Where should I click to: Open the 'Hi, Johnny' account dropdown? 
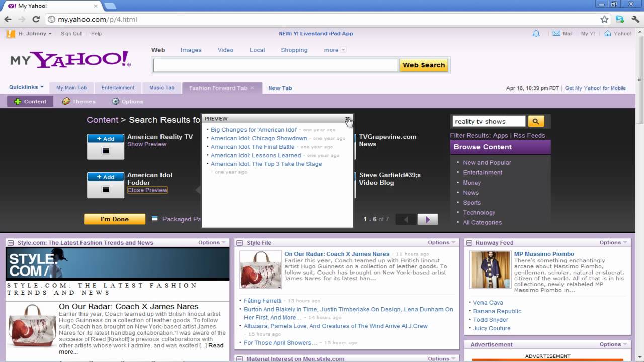[35, 34]
